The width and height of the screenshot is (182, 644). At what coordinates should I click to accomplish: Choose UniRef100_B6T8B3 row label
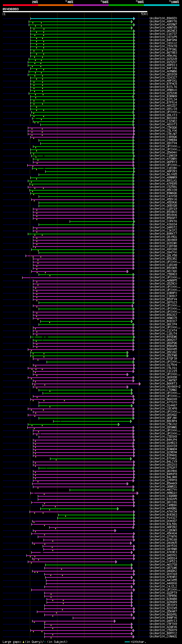click(x=163, y=53)
